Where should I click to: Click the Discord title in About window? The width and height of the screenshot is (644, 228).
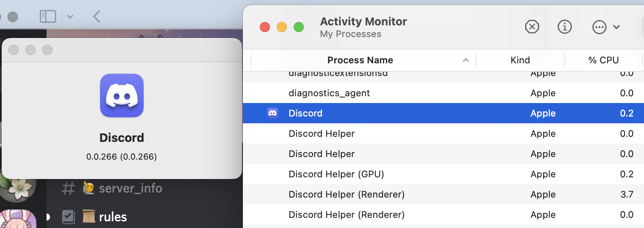tap(122, 138)
